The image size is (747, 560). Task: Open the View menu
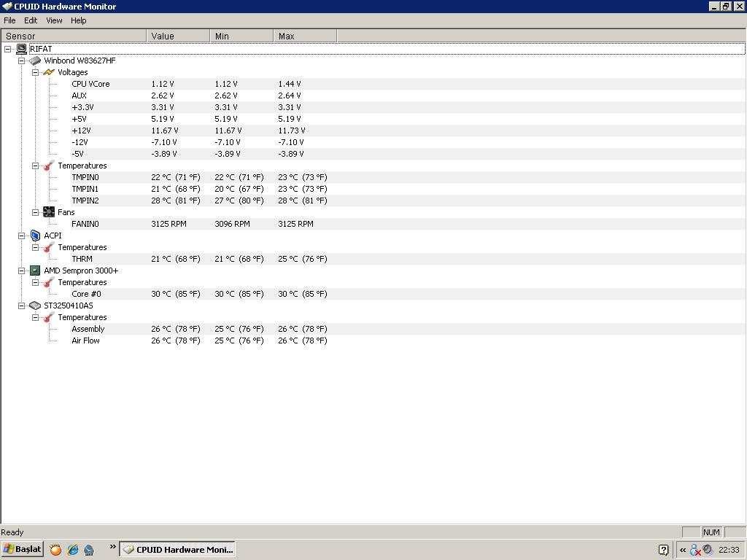pos(54,20)
